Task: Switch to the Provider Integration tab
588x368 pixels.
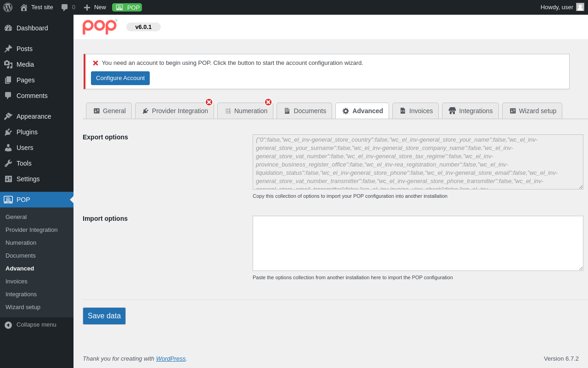Action: coord(175,111)
